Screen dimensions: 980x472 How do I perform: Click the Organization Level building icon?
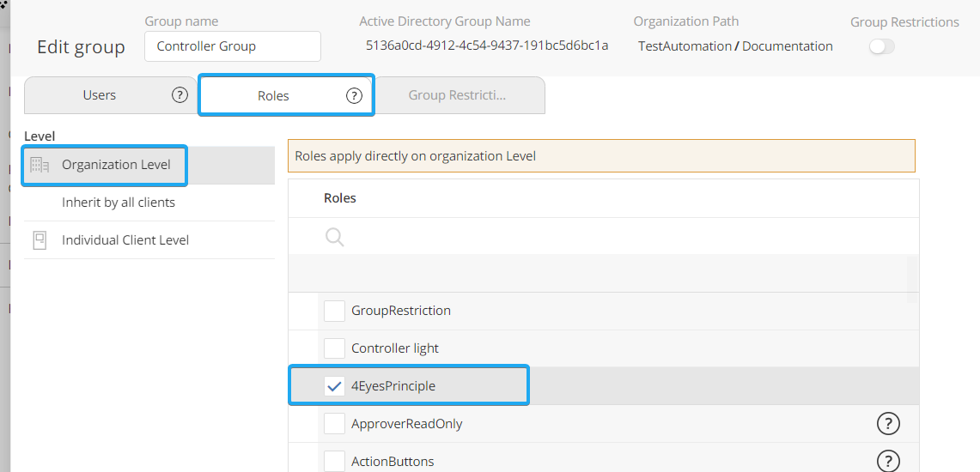[40, 165]
